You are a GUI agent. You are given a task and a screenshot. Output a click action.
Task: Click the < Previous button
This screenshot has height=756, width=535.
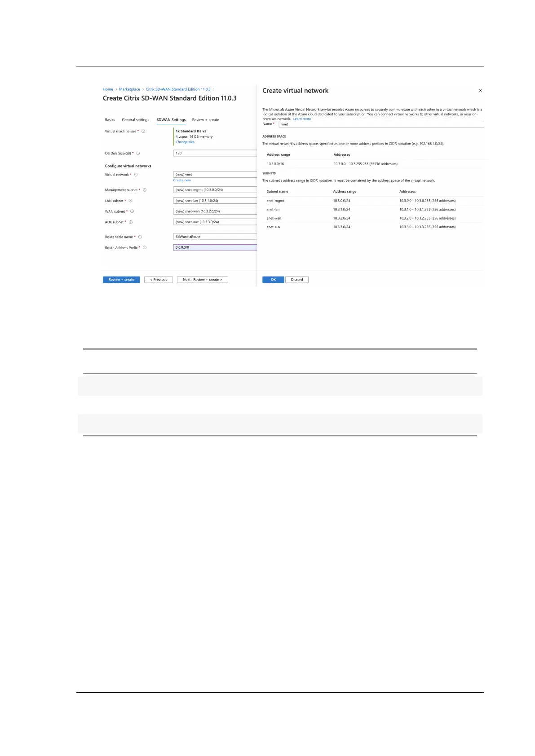pos(159,280)
